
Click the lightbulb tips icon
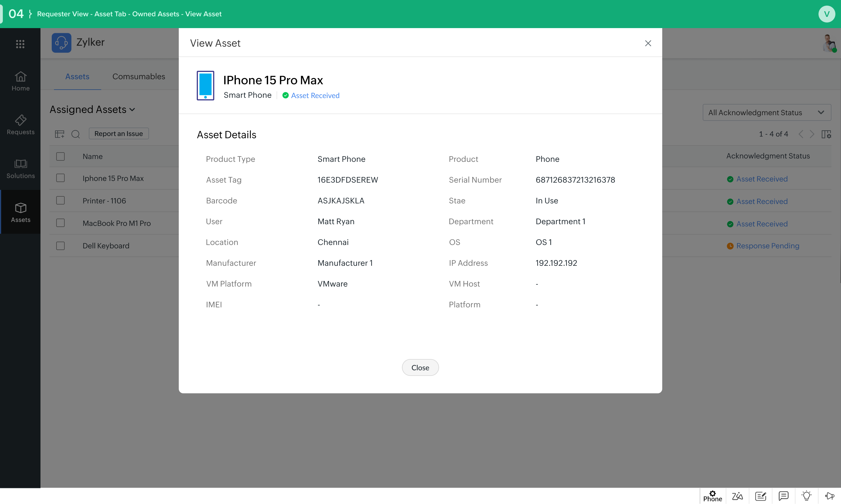[x=806, y=496]
